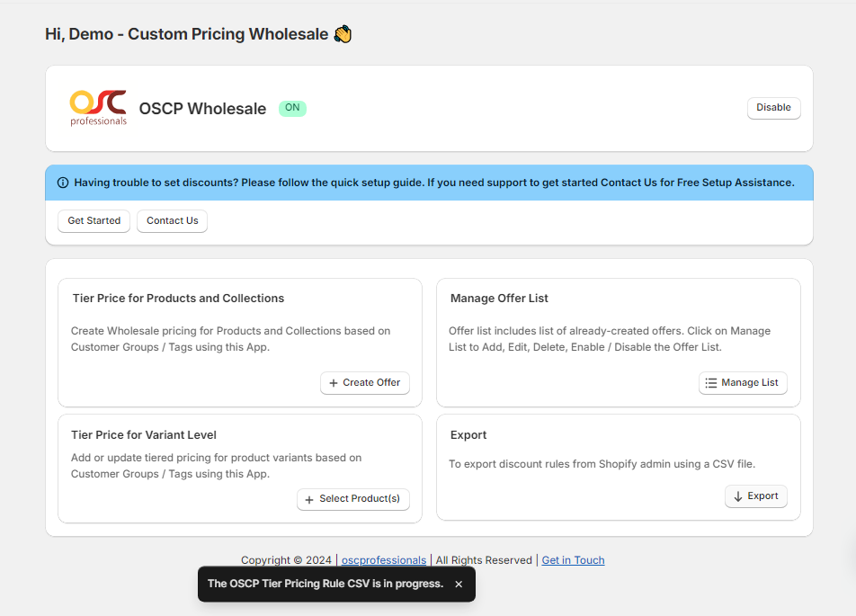Viewport: 856px width, 616px height.
Task: Select the Manage Offer List card heading
Action: pos(499,299)
